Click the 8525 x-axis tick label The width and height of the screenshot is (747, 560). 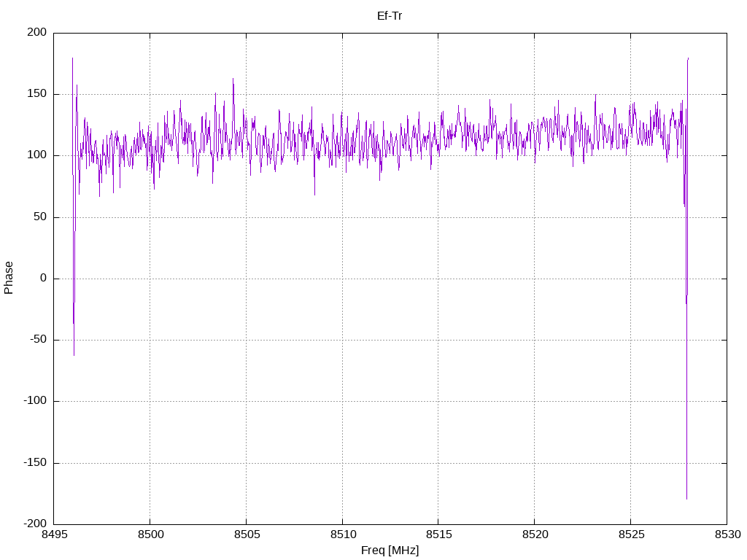tap(631, 534)
